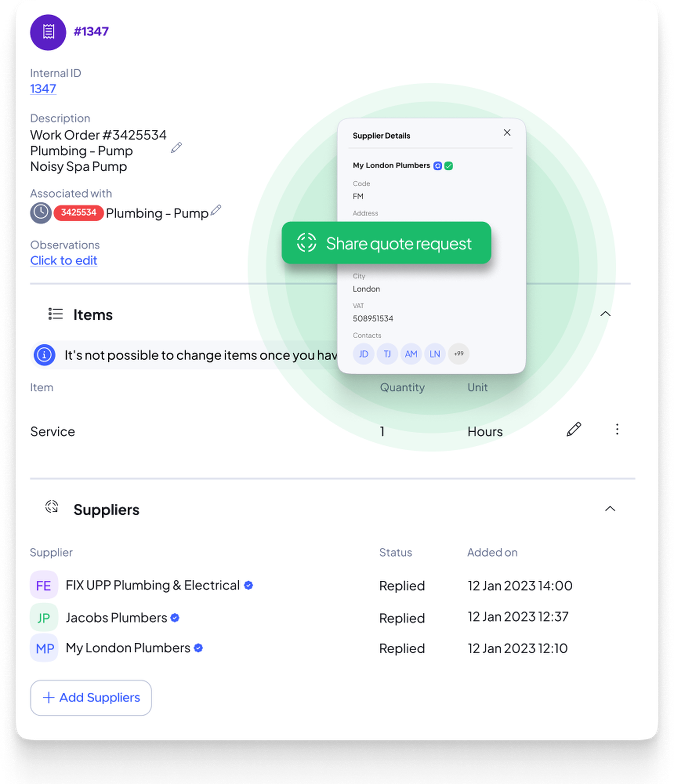The image size is (674, 784).
Task: Click the +99 contacts counter bubble
Action: tap(458, 354)
